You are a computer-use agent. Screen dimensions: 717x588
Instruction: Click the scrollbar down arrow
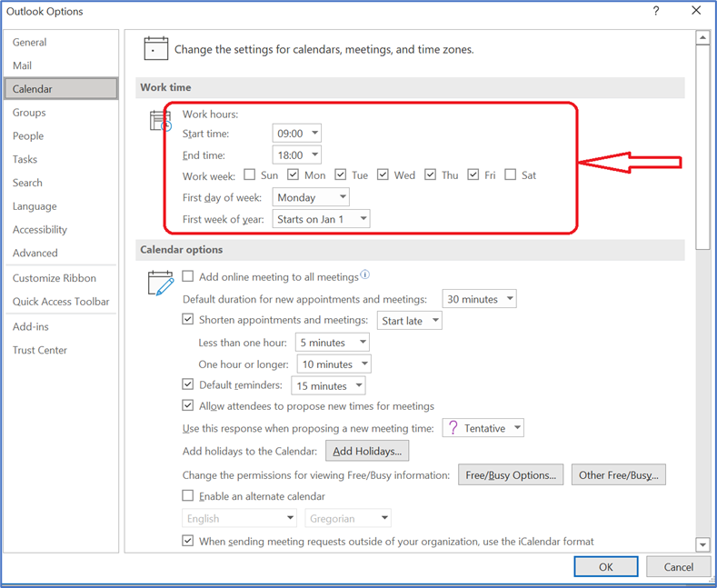702,544
